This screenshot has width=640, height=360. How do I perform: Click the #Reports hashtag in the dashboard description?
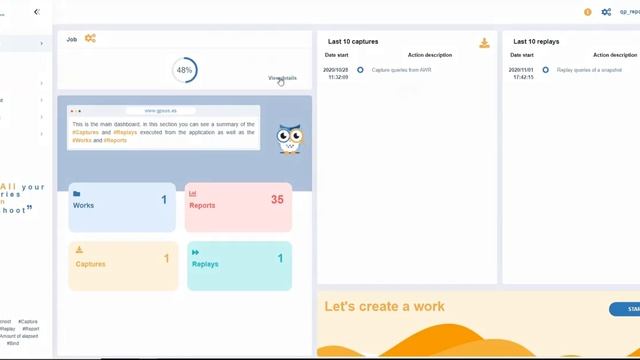click(x=115, y=140)
